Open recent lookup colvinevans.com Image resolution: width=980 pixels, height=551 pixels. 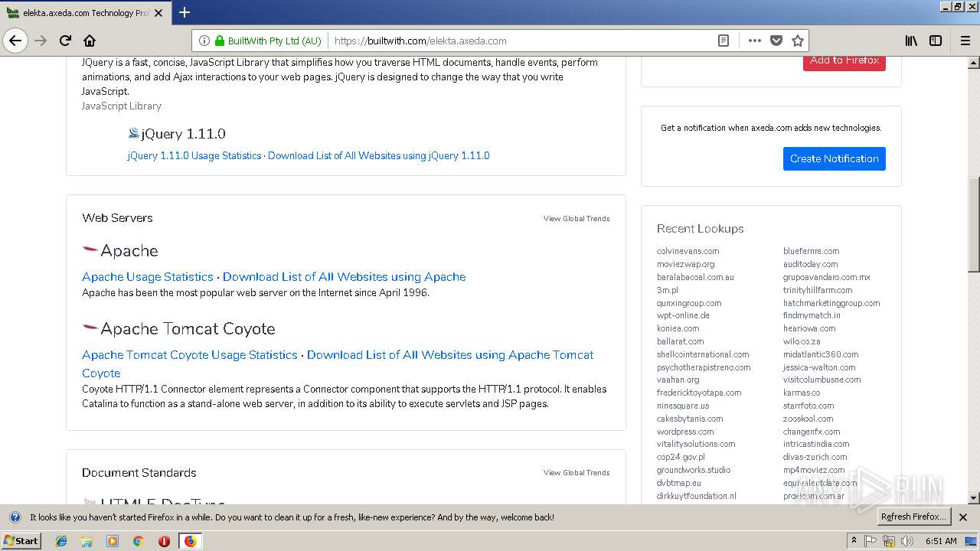pos(688,251)
